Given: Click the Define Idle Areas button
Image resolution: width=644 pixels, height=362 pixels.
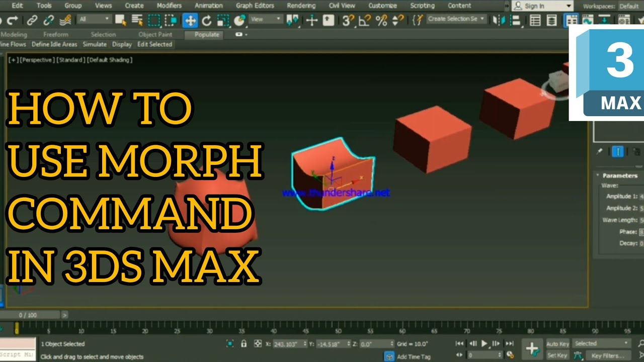Looking at the screenshot, I should [54, 44].
